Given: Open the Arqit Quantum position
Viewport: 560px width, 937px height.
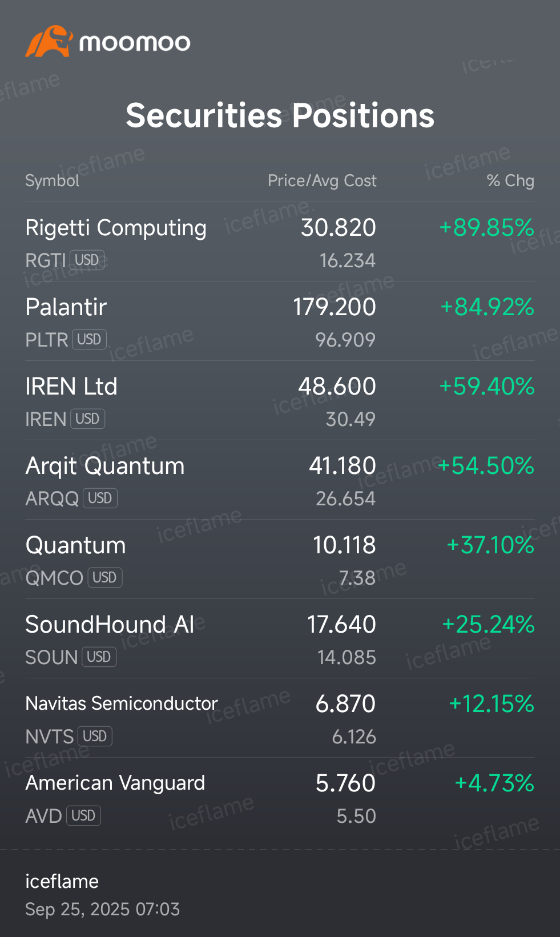Looking at the screenshot, I should coord(280,480).
